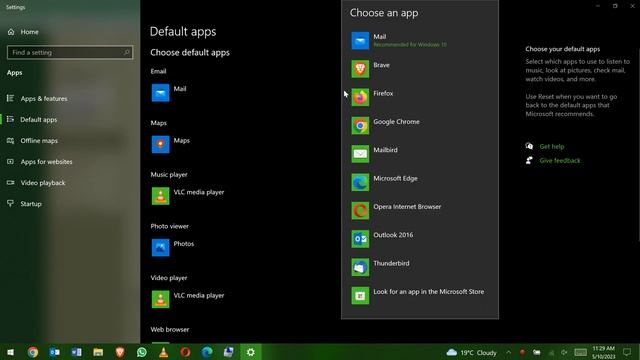Click the Windows Start button
The height and width of the screenshot is (360, 640).
11,352
